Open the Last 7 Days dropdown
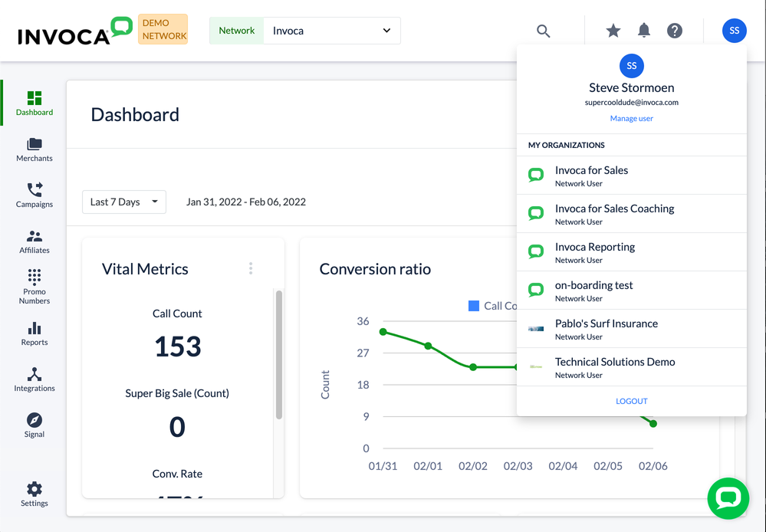This screenshot has width=766, height=532. click(124, 202)
